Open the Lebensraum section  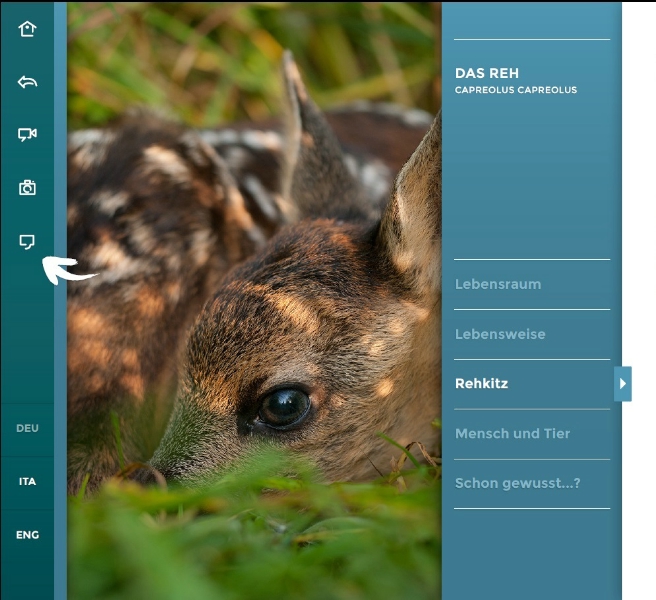(x=498, y=284)
